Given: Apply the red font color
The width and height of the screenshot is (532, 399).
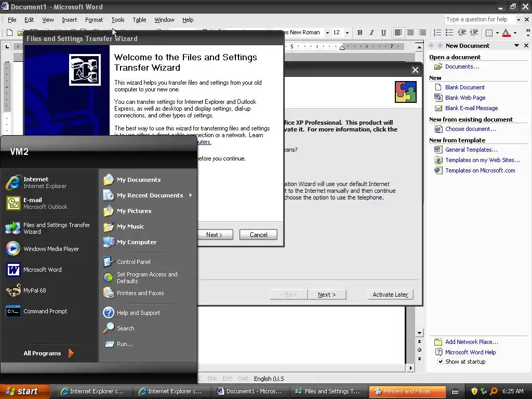Looking at the screenshot, I should point(506,33).
